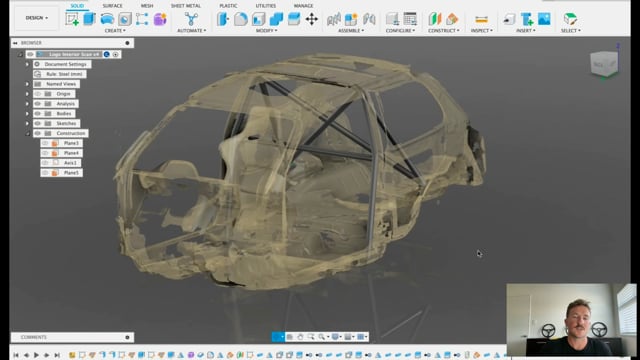Screen dimensions: 640x360
Task: Expand the Analysis folder
Action: [x=27, y=104]
